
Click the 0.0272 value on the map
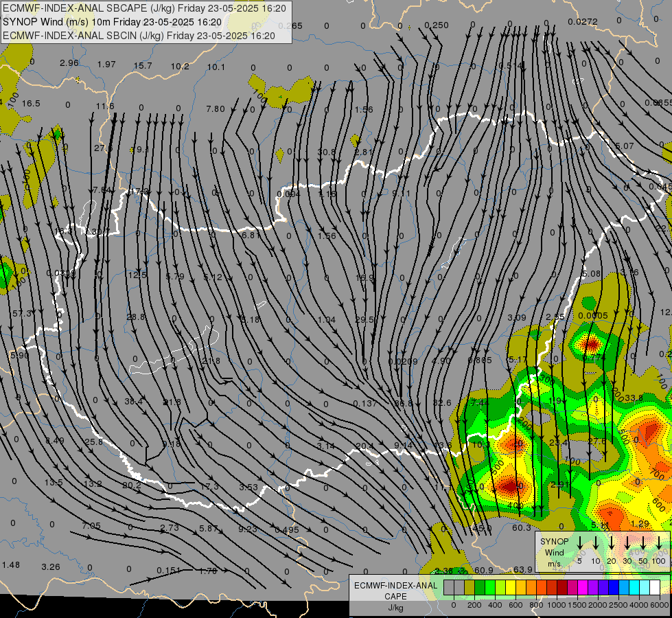click(583, 21)
